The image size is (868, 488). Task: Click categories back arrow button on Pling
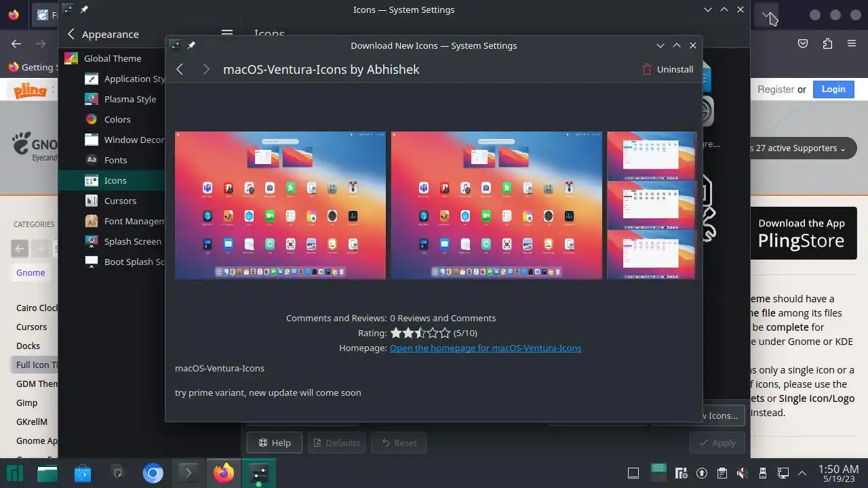coord(20,248)
